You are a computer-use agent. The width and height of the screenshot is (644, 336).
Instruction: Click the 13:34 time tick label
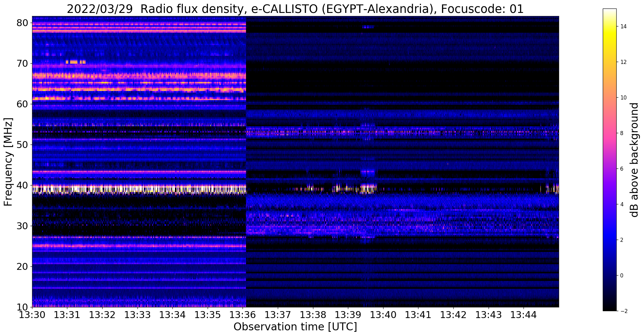click(172, 315)
